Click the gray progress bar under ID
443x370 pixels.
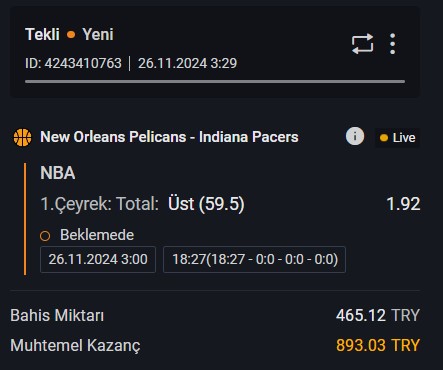(215, 81)
